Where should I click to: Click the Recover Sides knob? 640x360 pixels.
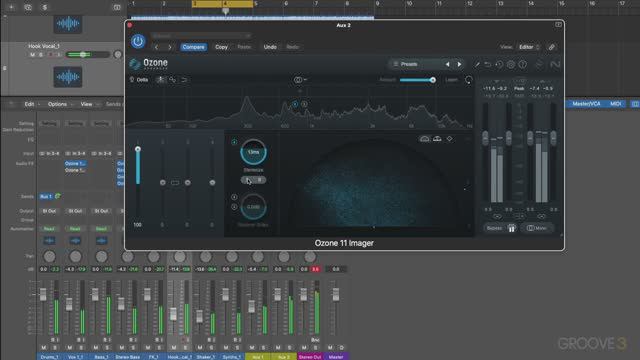coord(253,207)
